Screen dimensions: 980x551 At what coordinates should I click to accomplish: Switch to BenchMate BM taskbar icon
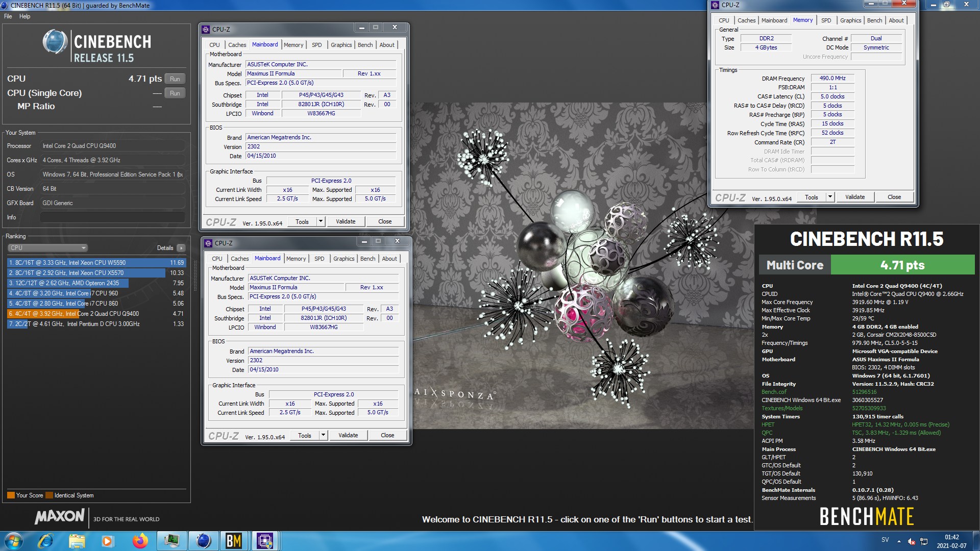pyautogui.click(x=234, y=541)
